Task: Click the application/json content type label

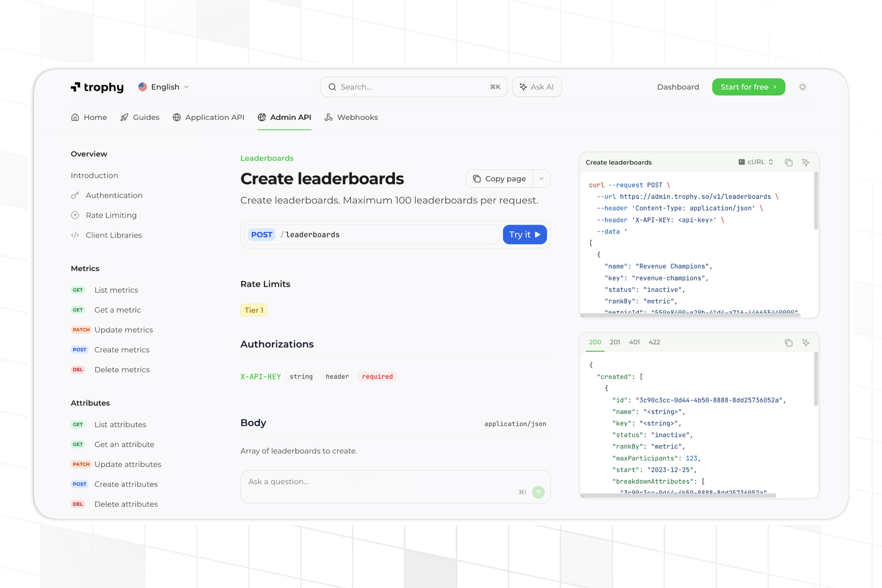Action: (x=515, y=424)
